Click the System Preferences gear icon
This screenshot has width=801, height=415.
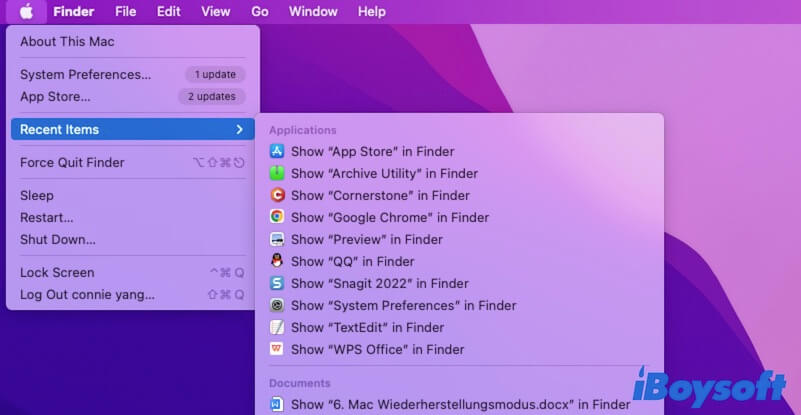pos(277,305)
